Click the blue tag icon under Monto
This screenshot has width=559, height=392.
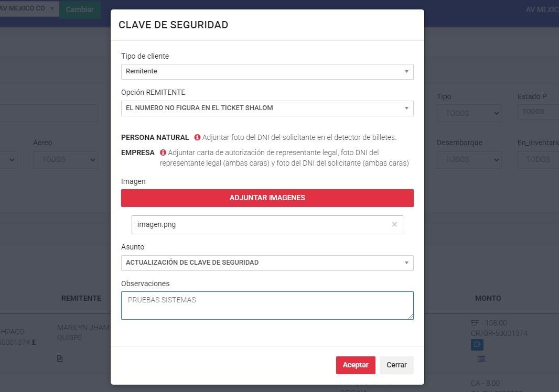point(477,344)
